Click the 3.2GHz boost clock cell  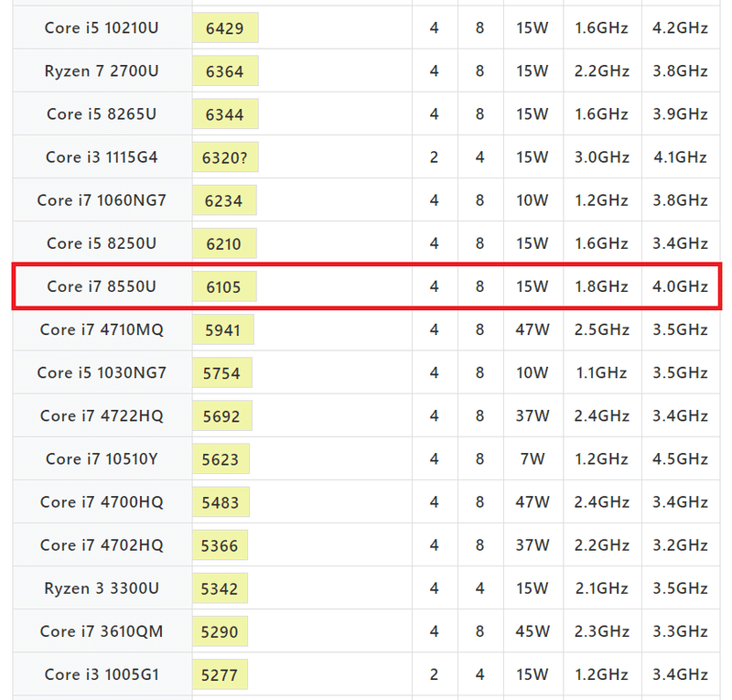click(680, 545)
